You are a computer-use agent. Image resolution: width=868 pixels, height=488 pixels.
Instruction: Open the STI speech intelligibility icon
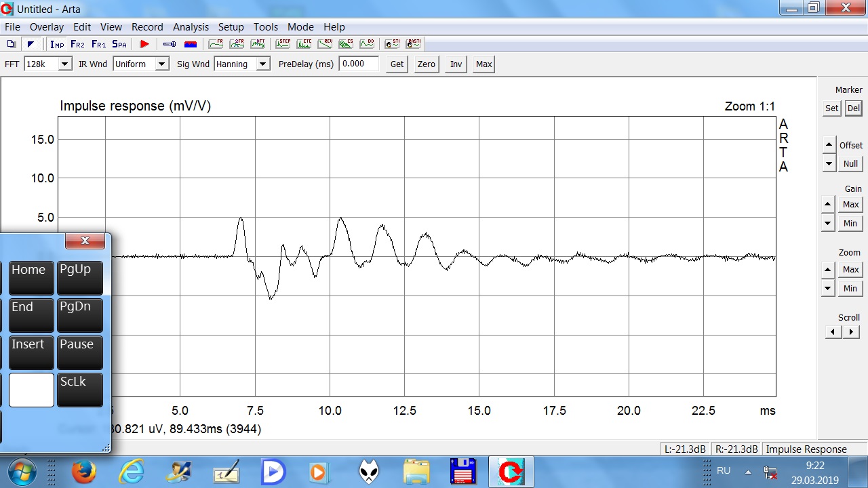(x=392, y=44)
